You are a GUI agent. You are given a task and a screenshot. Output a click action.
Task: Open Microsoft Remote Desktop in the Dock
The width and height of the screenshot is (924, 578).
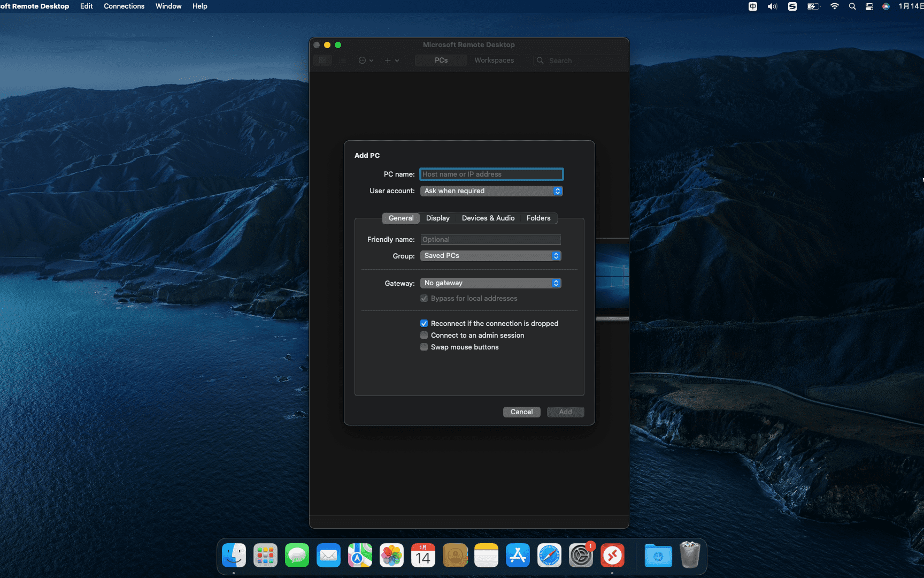pos(612,556)
